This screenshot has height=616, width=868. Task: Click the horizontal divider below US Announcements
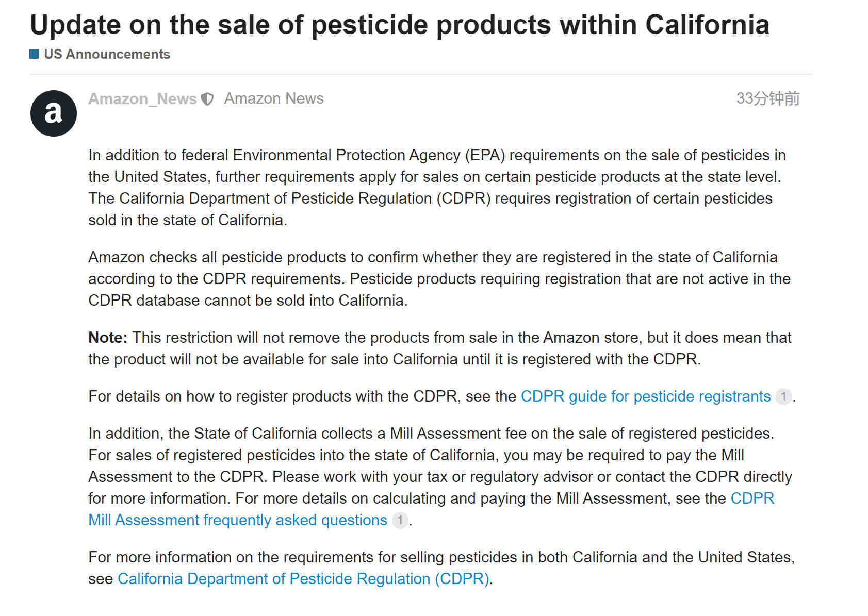420,74
